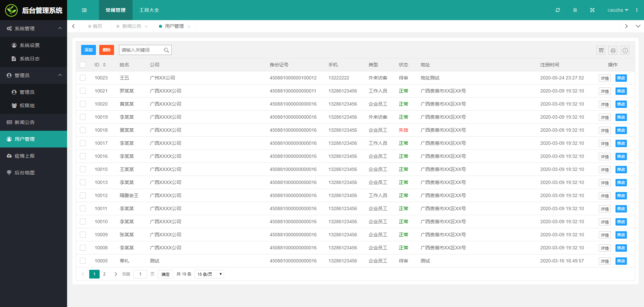Click 修改 for user 10012
Screen dimensions: 644x307
[x=621, y=196]
